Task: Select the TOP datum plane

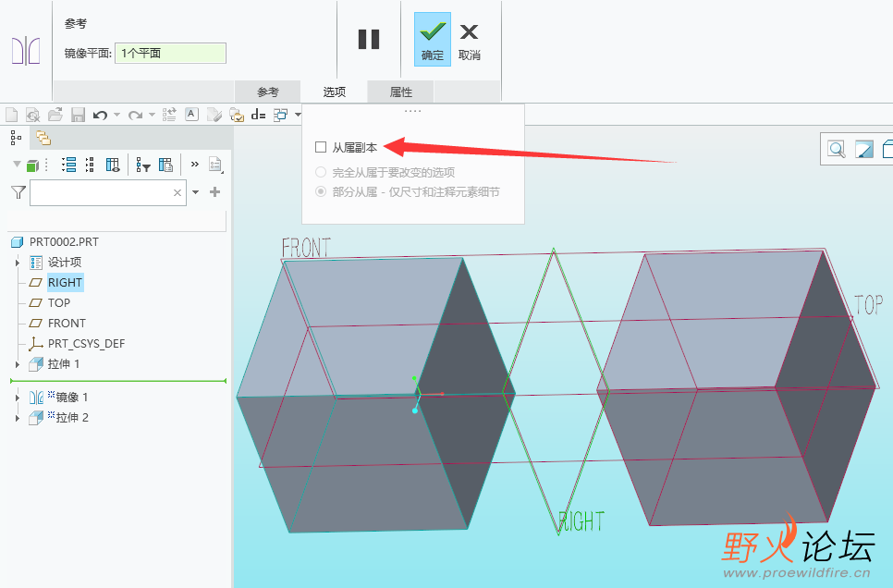Action: (58, 302)
